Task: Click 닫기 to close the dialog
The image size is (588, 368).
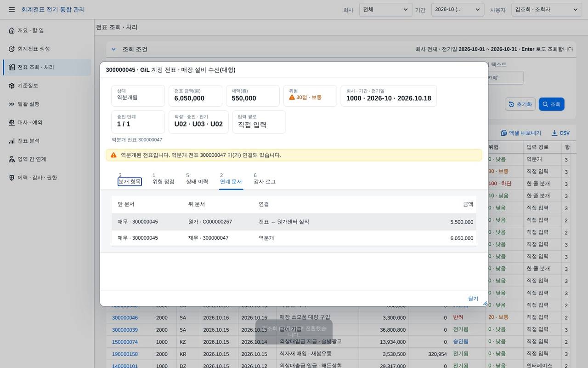Action: tap(473, 299)
